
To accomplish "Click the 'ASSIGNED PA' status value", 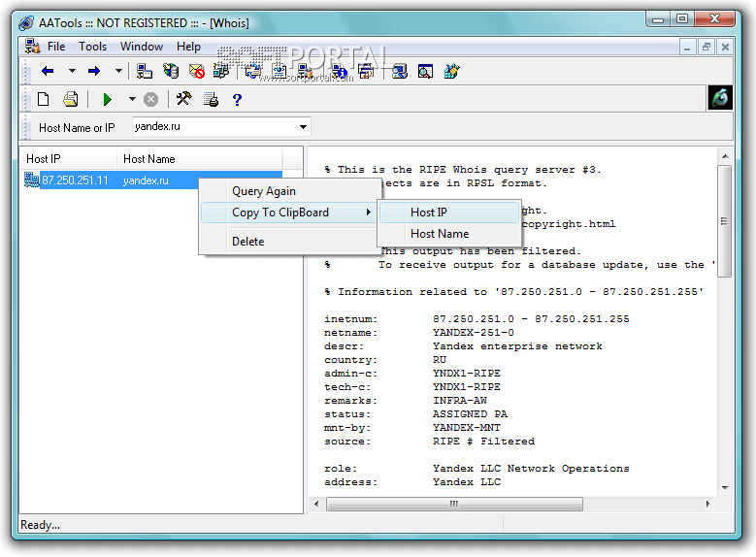I will [x=470, y=413].
